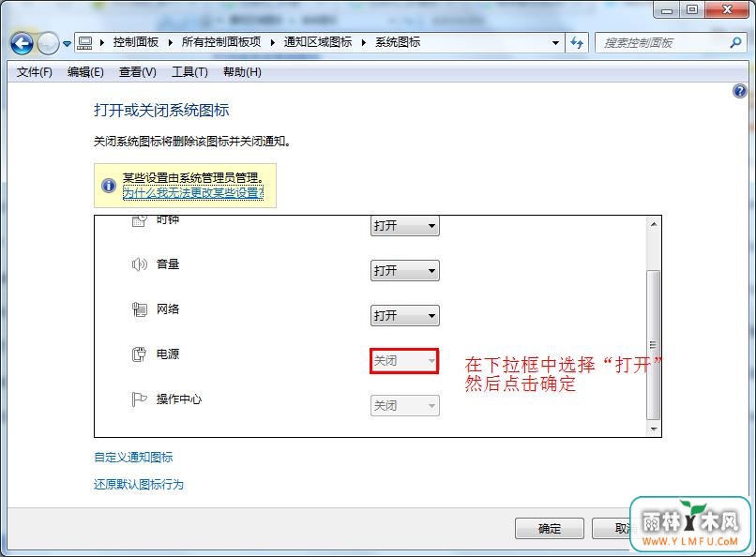This screenshot has height=557, width=756.
Task: Click list scrollbar down arrow
Action: coord(654,429)
